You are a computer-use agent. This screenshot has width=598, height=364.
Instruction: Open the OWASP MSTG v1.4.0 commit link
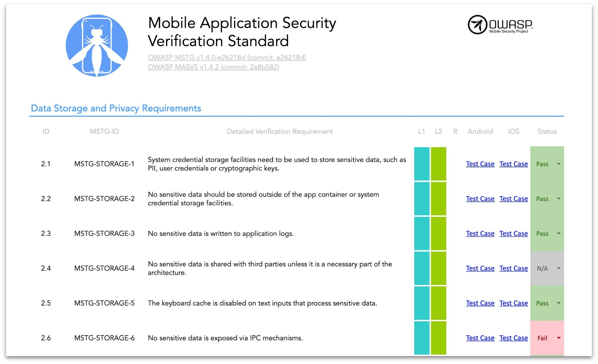[x=226, y=57]
